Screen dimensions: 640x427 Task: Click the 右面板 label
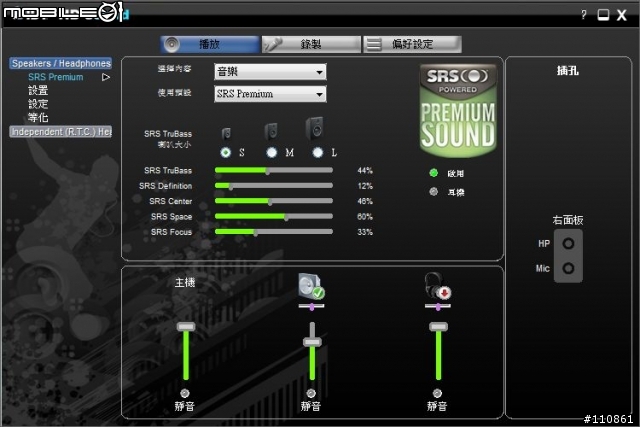pos(568,220)
